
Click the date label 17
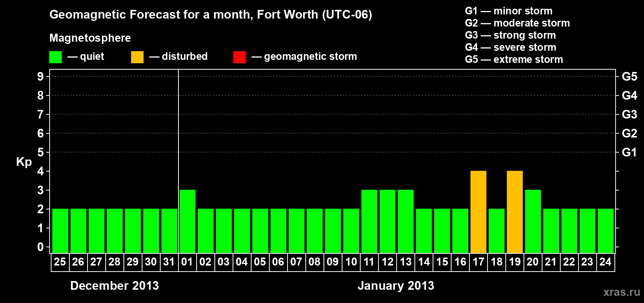click(x=478, y=262)
